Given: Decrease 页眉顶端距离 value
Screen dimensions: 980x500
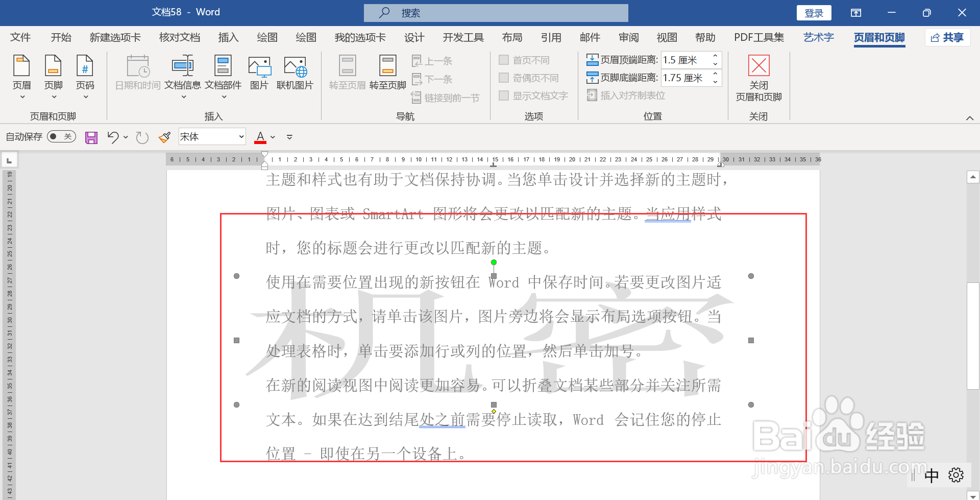Looking at the screenshot, I should pos(715,64).
